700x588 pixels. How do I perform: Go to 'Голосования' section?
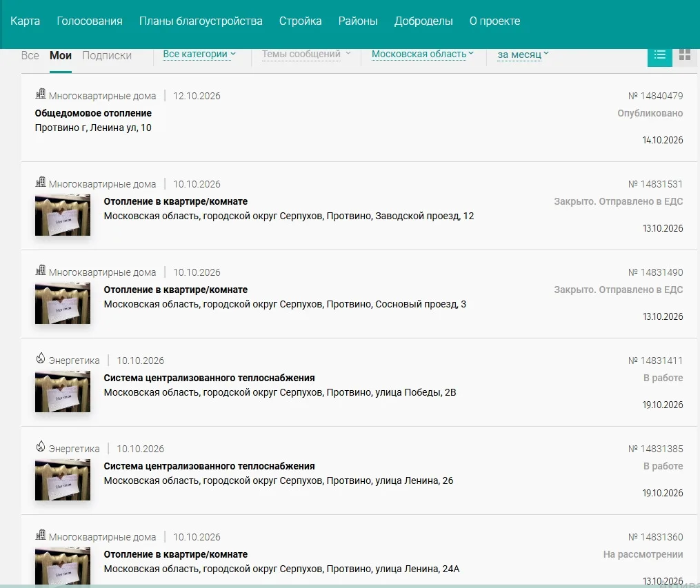(89, 21)
